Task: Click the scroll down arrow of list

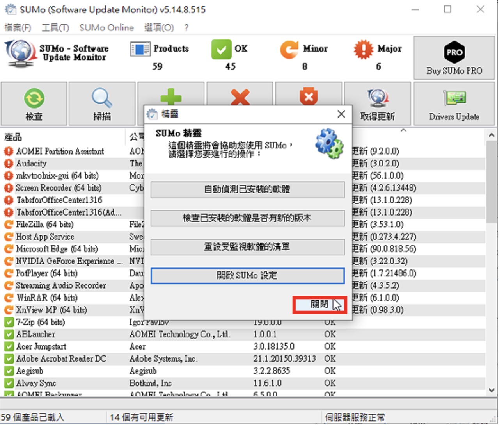Action: [x=492, y=390]
